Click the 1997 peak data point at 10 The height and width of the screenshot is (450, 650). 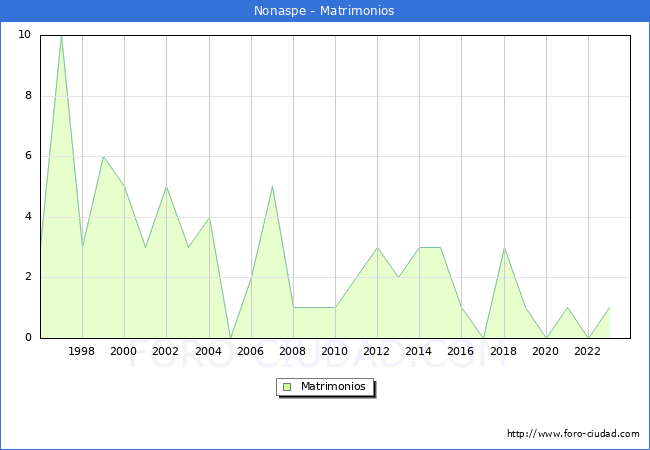point(61,36)
